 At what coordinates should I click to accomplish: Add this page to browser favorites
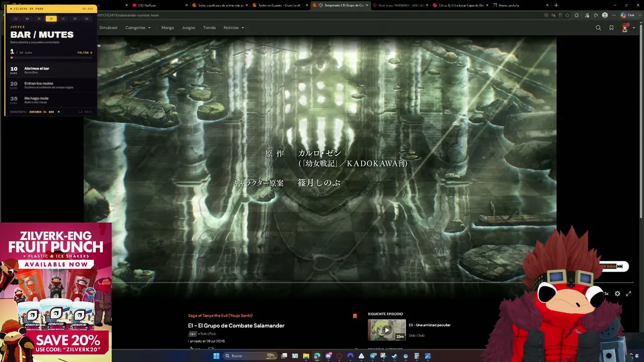[x=567, y=16]
